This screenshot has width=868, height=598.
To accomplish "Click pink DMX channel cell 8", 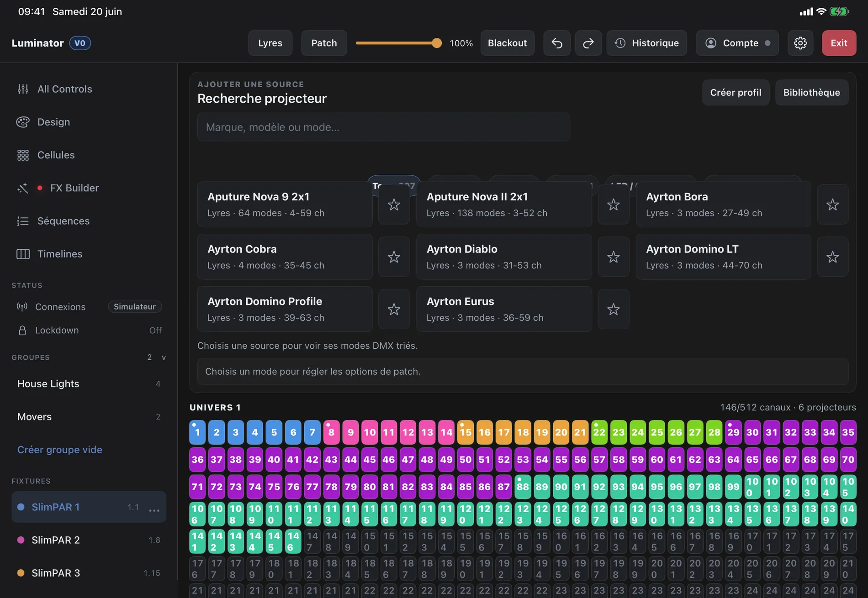I will (x=331, y=432).
